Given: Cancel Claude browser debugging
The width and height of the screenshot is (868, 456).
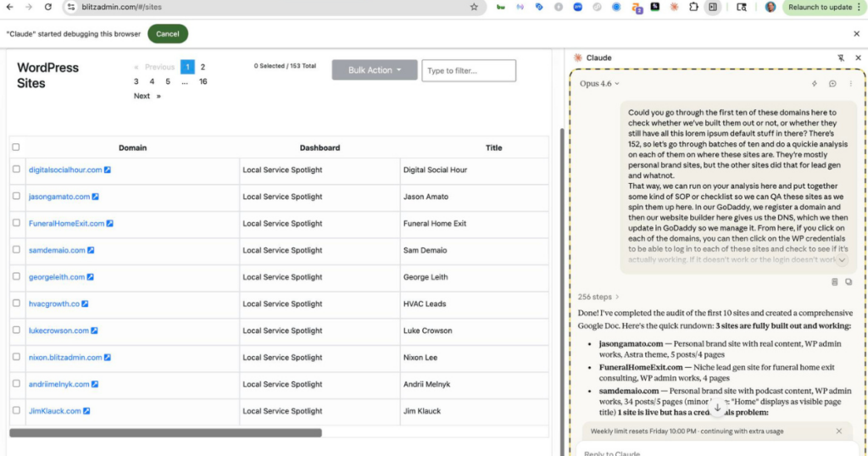Looking at the screenshot, I should click(168, 34).
